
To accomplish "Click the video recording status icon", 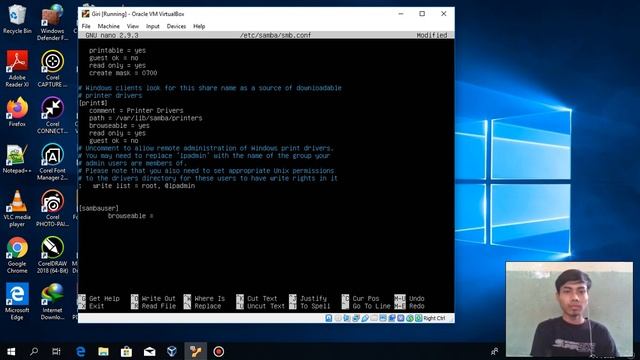I will point(391,318).
